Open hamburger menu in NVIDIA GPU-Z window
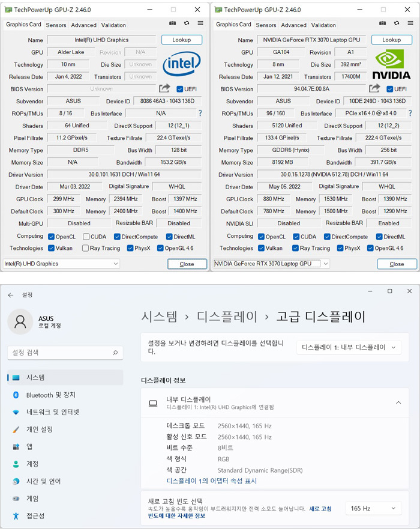 (x=410, y=23)
